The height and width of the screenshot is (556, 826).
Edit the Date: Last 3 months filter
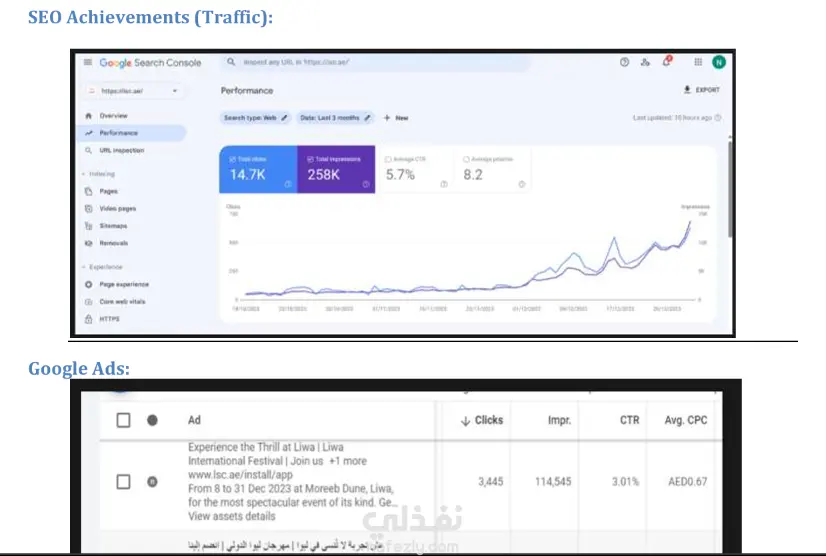coord(335,118)
